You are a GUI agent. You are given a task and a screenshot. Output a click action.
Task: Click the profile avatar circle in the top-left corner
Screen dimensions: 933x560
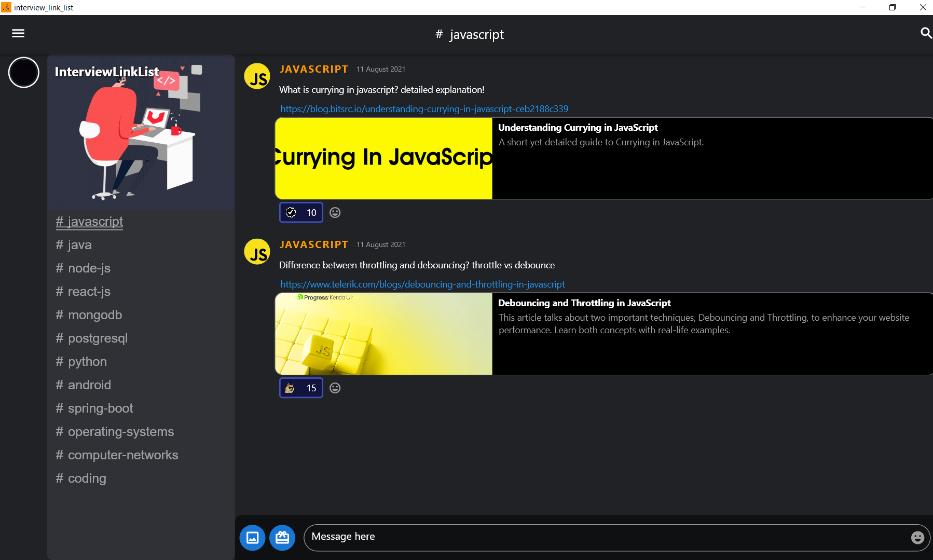pos(23,73)
